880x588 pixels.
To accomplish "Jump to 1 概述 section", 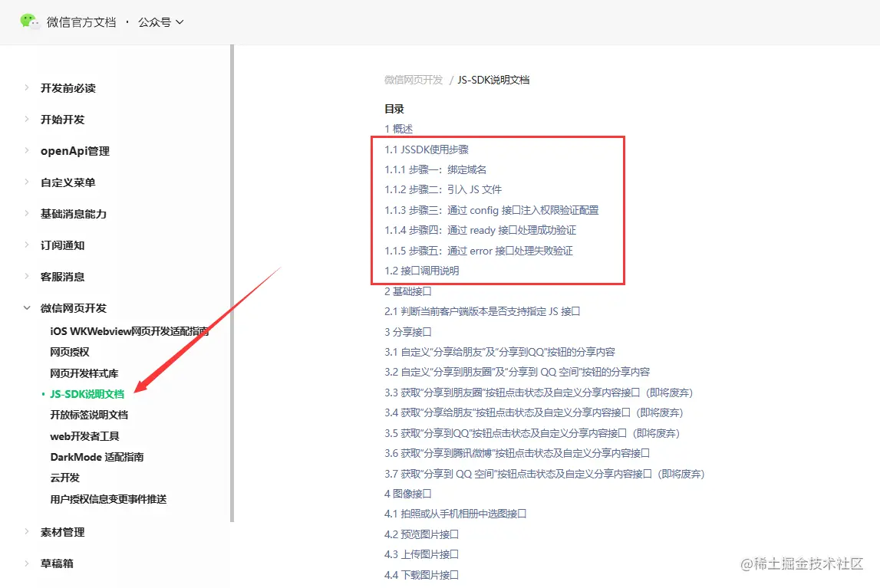I will (x=398, y=129).
